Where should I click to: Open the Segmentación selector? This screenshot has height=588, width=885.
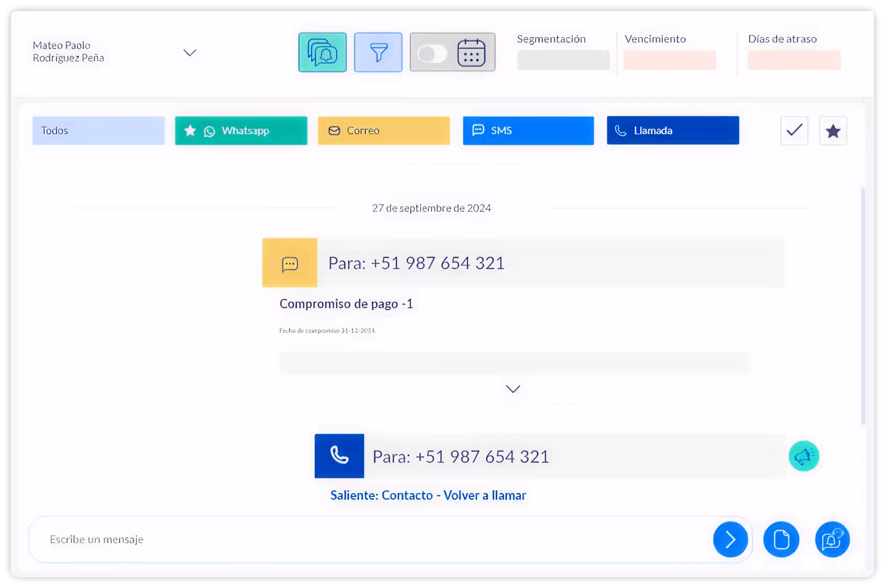(x=563, y=59)
